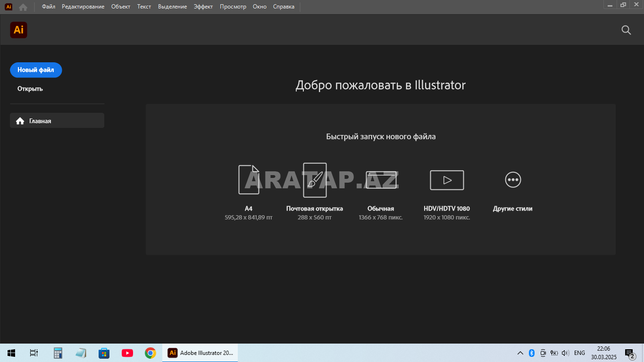Click the Открыть button
644x362 pixels.
point(30,89)
